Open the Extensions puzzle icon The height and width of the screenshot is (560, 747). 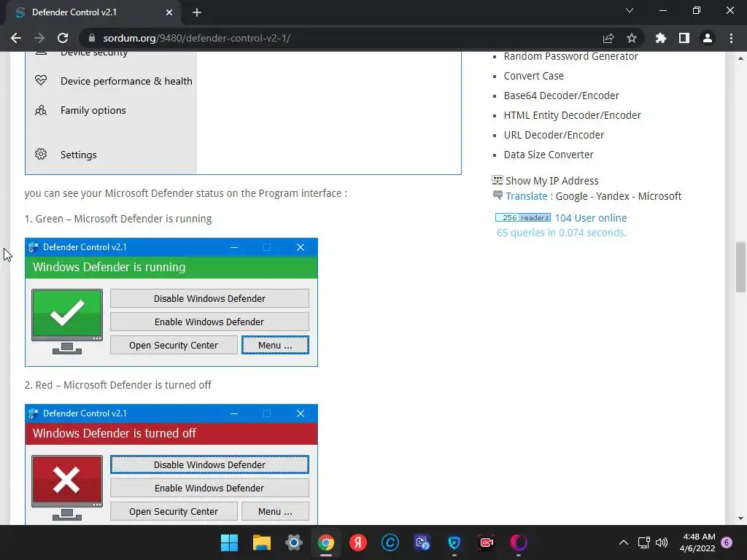tap(661, 38)
